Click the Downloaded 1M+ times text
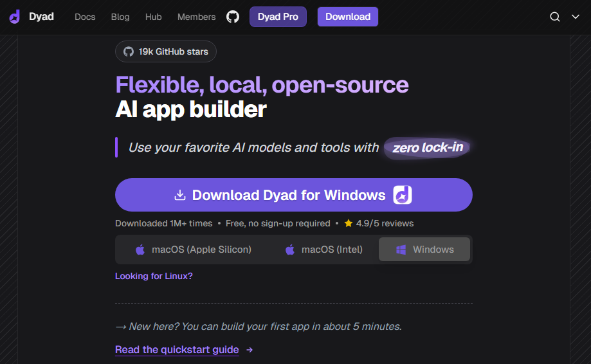Screen dimensions: 591x364 pyautogui.click(x=163, y=223)
